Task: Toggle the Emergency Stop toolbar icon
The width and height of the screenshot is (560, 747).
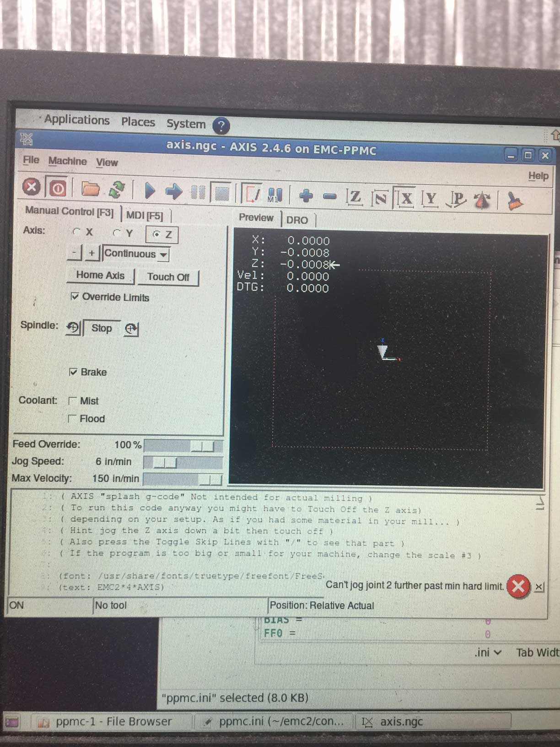Action: pyautogui.click(x=31, y=187)
